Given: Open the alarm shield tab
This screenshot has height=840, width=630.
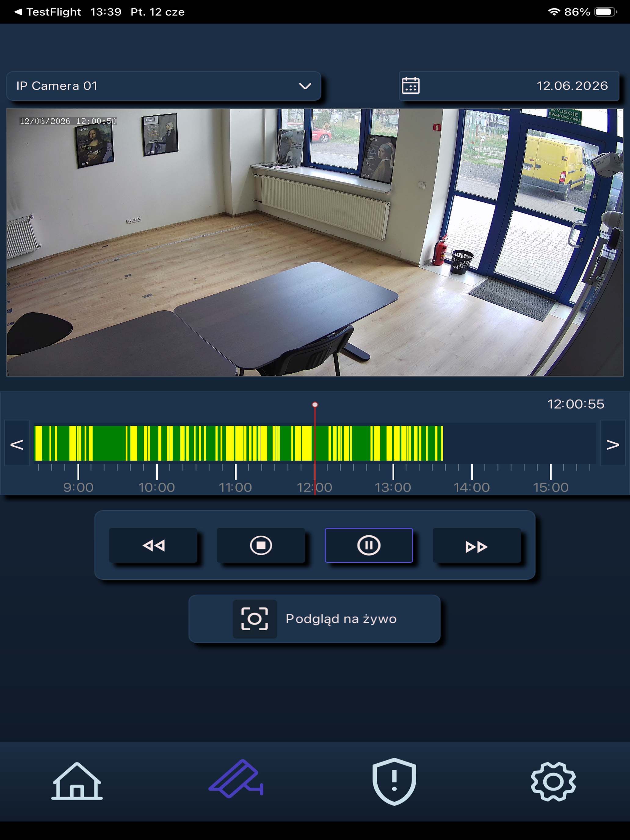Looking at the screenshot, I should pos(394,781).
